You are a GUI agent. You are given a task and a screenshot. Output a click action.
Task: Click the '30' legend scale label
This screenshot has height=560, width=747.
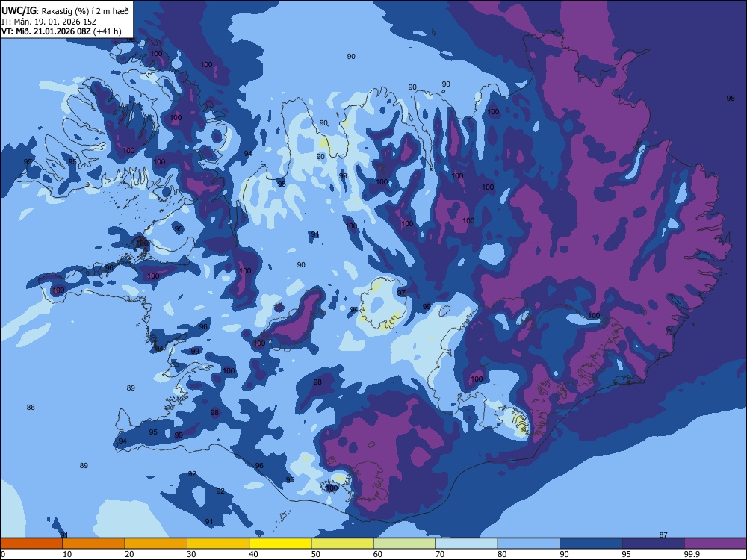(191, 554)
